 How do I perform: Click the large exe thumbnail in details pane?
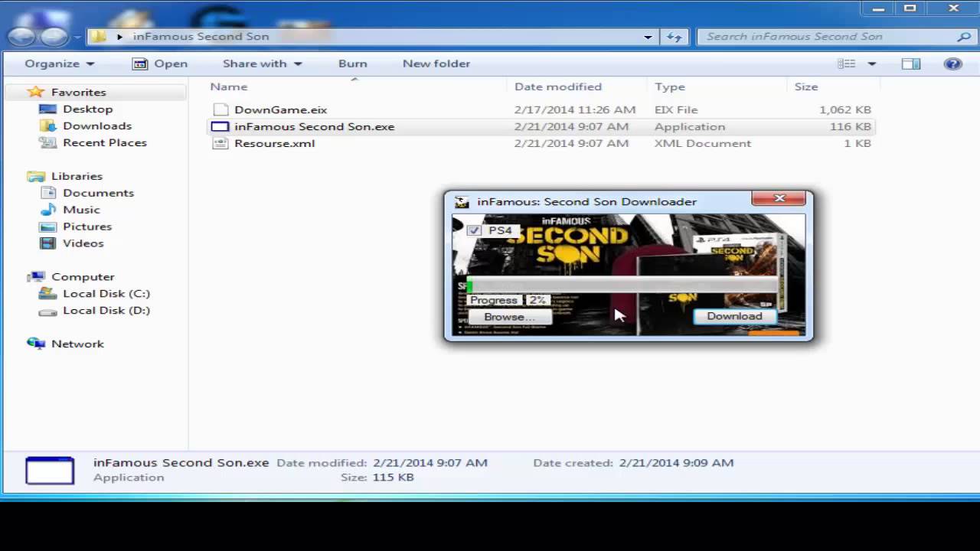(50, 470)
